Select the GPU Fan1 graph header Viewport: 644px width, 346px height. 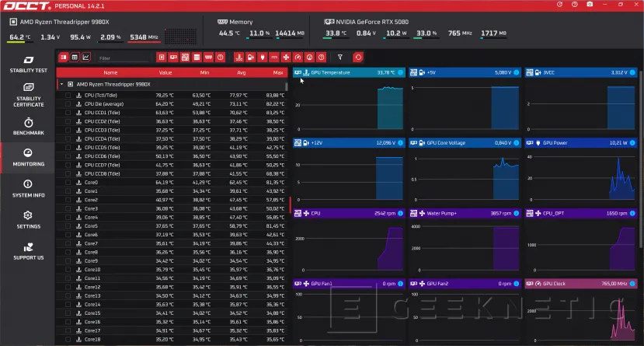click(349, 284)
